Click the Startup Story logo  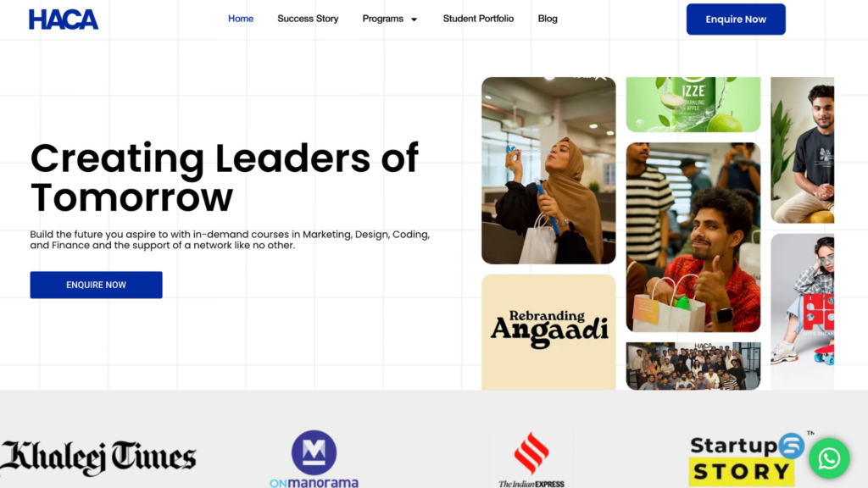(x=746, y=458)
